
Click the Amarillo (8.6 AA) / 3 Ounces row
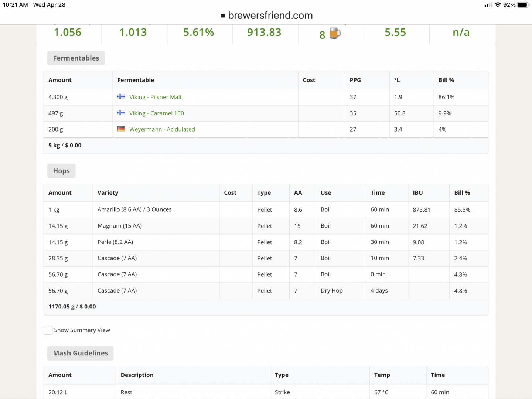click(266, 210)
